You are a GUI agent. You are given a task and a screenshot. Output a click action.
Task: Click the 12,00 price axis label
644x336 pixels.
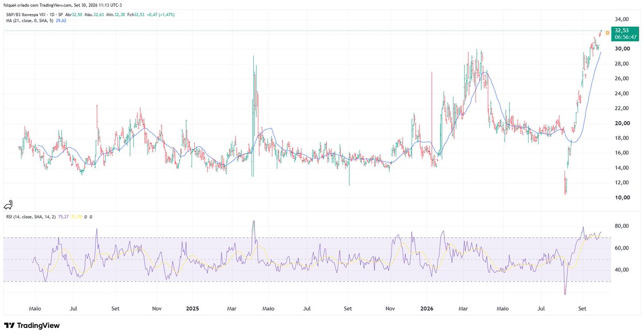pyautogui.click(x=622, y=183)
